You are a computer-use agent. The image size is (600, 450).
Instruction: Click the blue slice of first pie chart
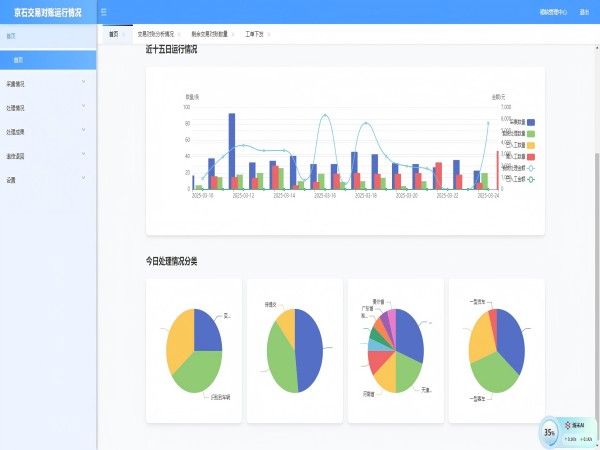[x=207, y=331]
